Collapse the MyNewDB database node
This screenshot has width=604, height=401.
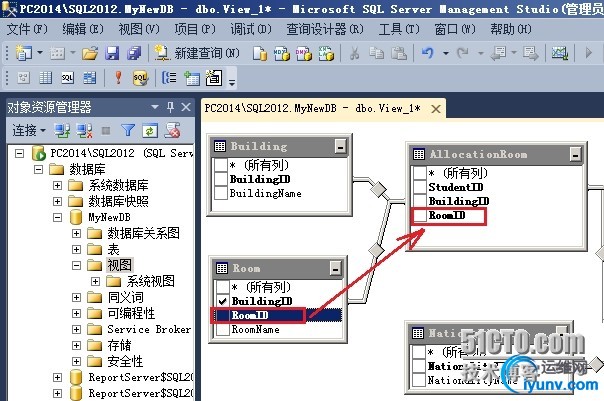coord(57,217)
